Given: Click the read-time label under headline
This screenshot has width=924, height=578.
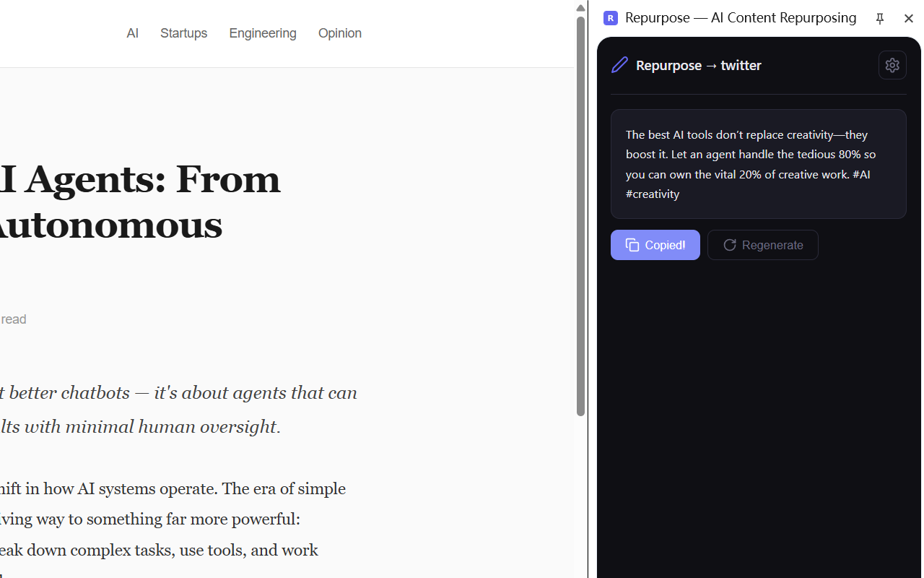Looking at the screenshot, I should pos(14,319).
